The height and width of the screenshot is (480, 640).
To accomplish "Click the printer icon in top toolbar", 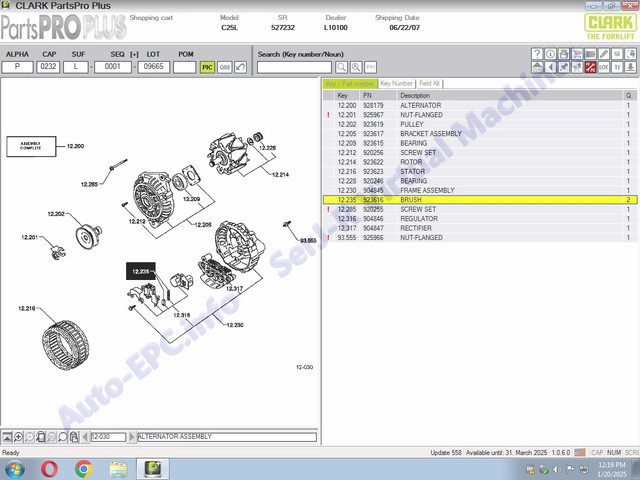I will point(564,54).
